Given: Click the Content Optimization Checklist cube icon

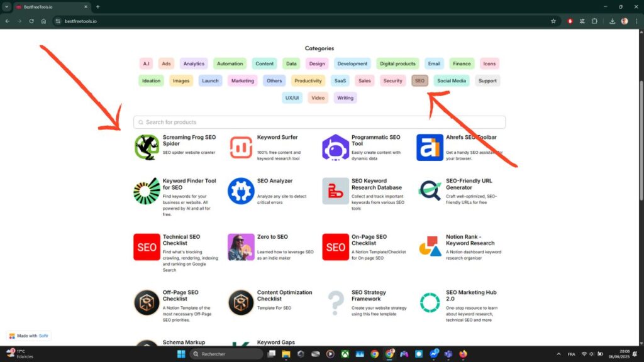Looking at the screenshot, I should 241,302.
